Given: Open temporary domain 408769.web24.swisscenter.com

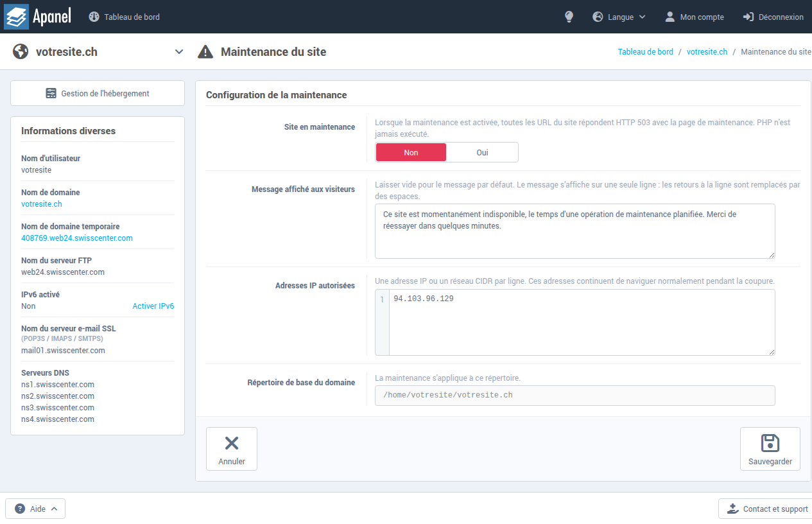Looking at the screenshot, I should (77, 238).
